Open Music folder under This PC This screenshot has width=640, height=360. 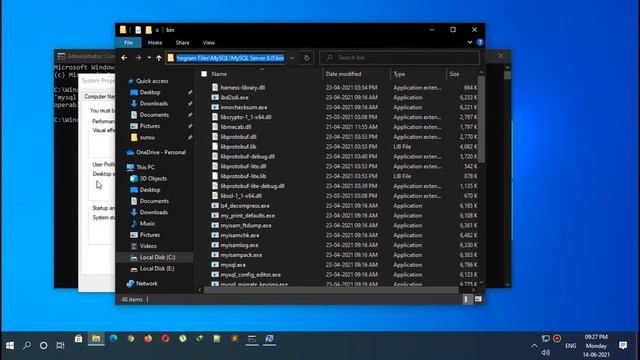pyautogui.click(x=147, y=223)
